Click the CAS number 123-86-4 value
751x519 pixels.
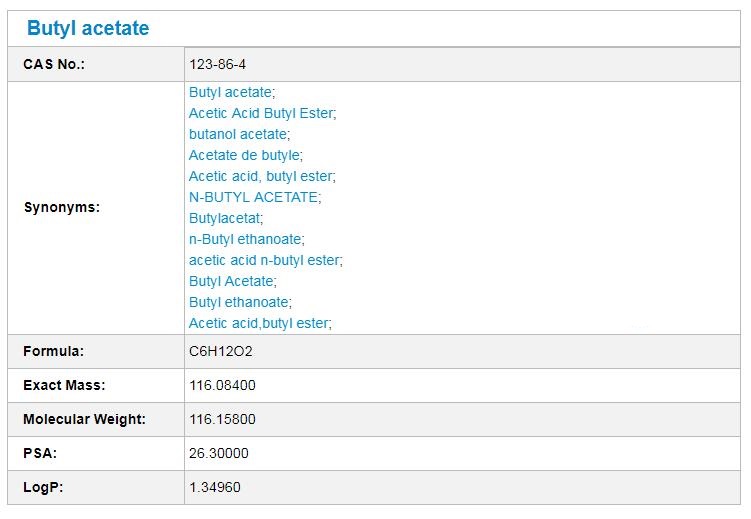[x=217, y=64]
